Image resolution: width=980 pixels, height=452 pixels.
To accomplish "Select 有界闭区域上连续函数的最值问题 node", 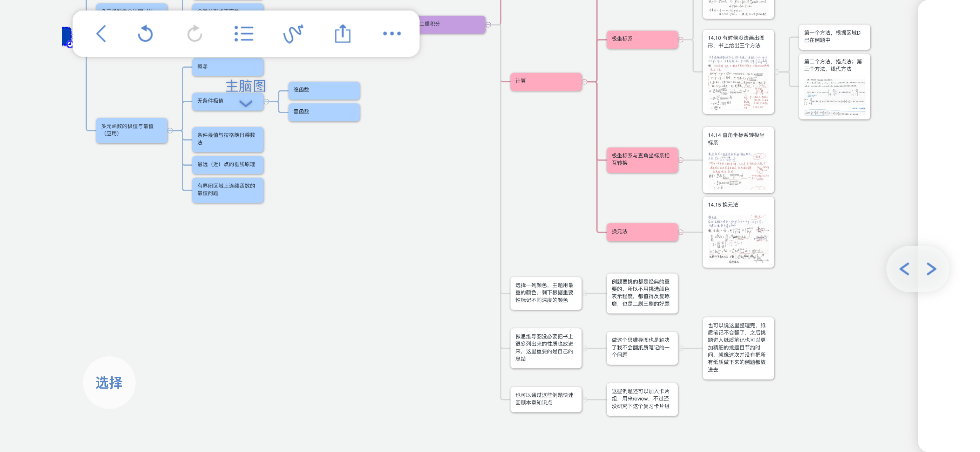I will 228,190.
